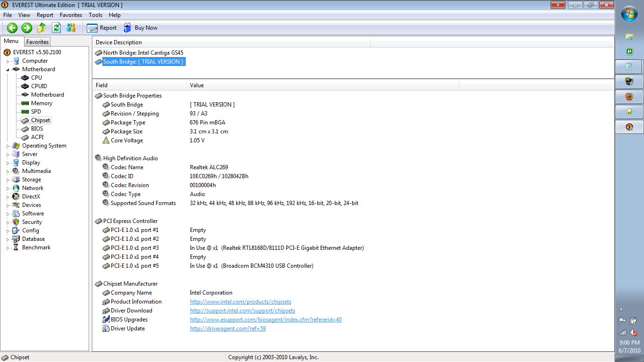The image size is (644, 362).
Task: Select the CPU item in the tree
Action: pos(36,78)
